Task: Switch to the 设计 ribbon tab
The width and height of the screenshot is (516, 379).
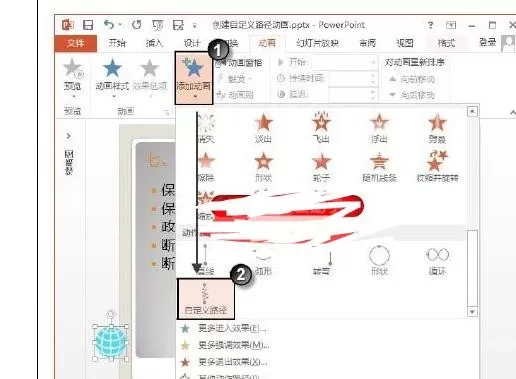Action: [192, 43]
